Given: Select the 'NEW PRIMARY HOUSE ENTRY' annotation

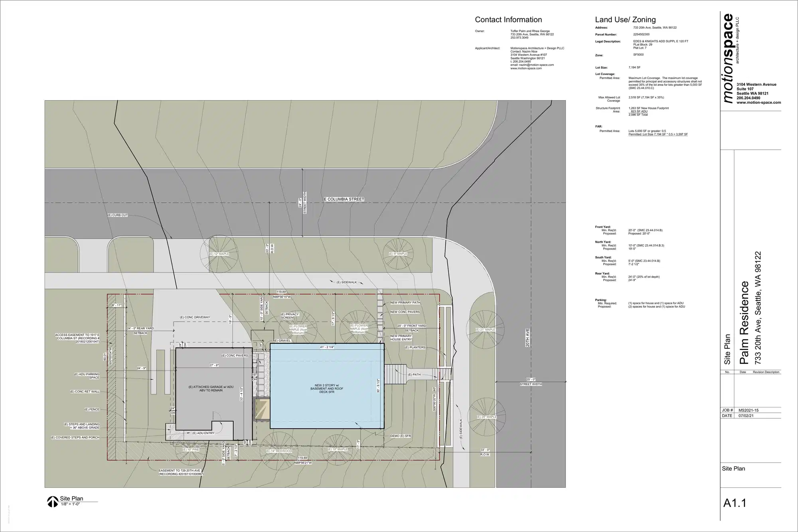Looking at the screenshot, I should (401, 338).
